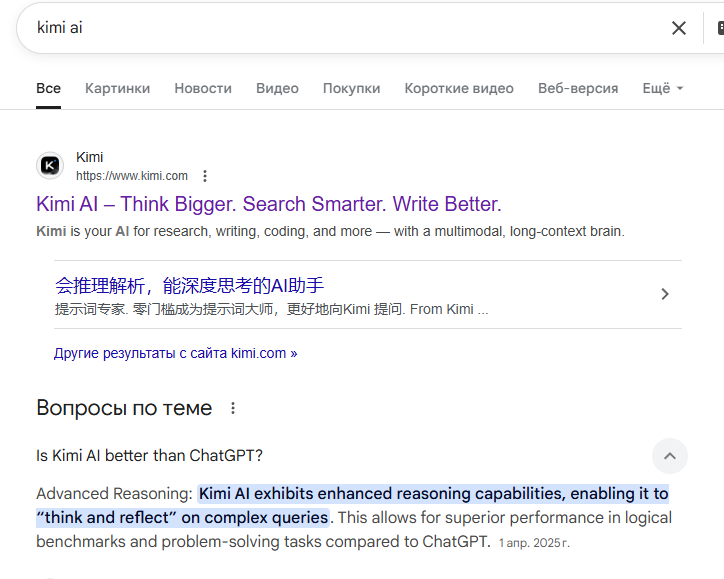Collapse the Kimi vs ChatGPT answer chevron

pyautogui.click(x=670, y=456)
